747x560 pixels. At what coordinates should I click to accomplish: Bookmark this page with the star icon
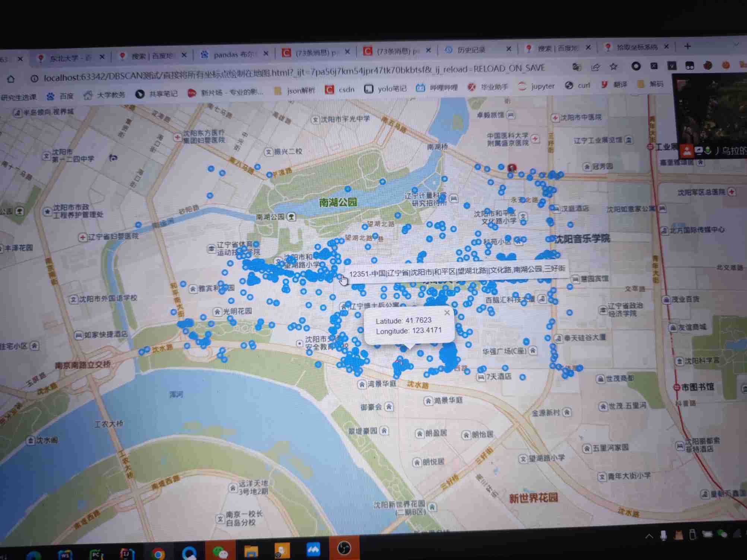click(x=613, y=67)
